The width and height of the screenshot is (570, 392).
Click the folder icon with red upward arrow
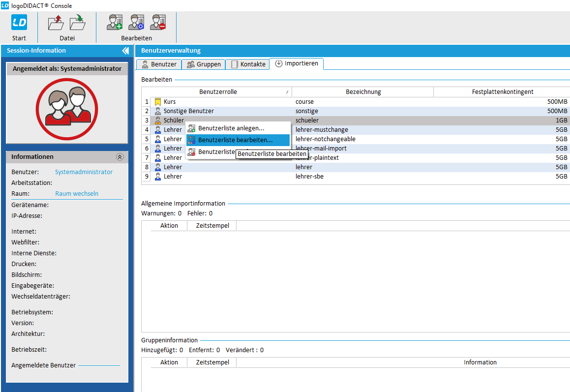pyautogui.click(x=56, y=23)
